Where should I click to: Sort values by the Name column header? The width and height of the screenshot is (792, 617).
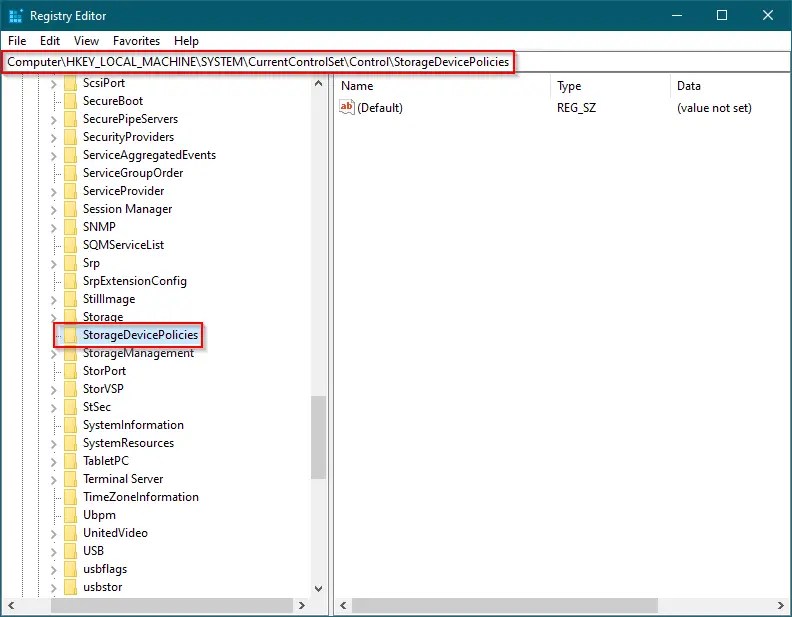coord(444,86)
